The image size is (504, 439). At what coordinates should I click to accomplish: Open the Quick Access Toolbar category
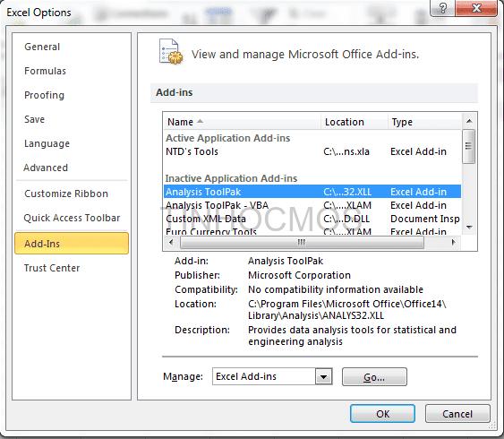tap(72, 218)
